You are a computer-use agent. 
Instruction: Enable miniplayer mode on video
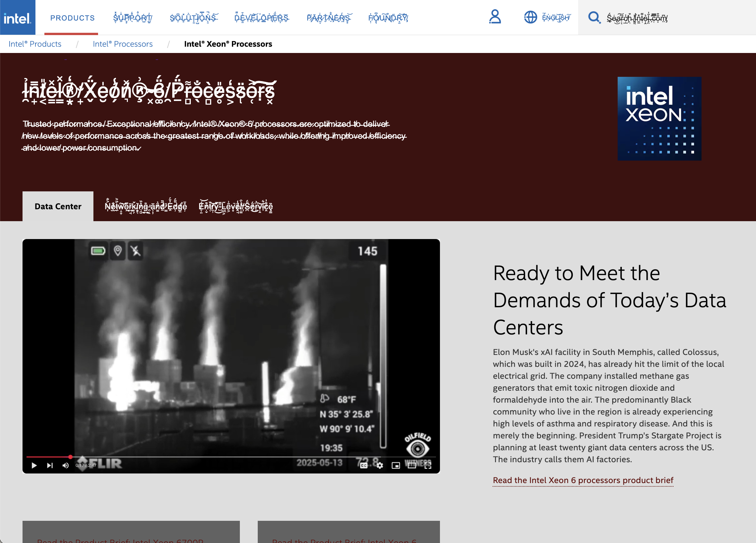tap(396, 466)
